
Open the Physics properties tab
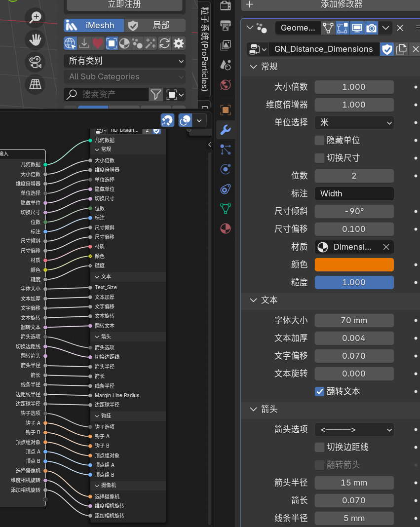tap(226, 169)
